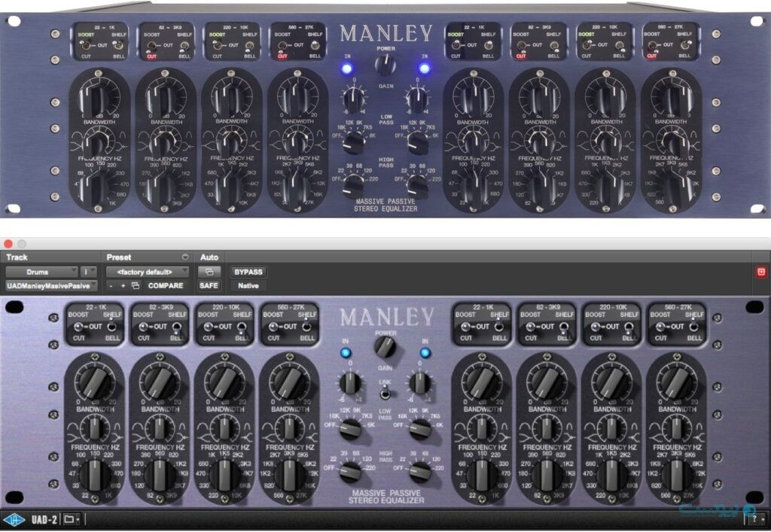Open the plug-in automation enable icon under Auto
The height and width of the screenshot is (532, 771).
209,272
